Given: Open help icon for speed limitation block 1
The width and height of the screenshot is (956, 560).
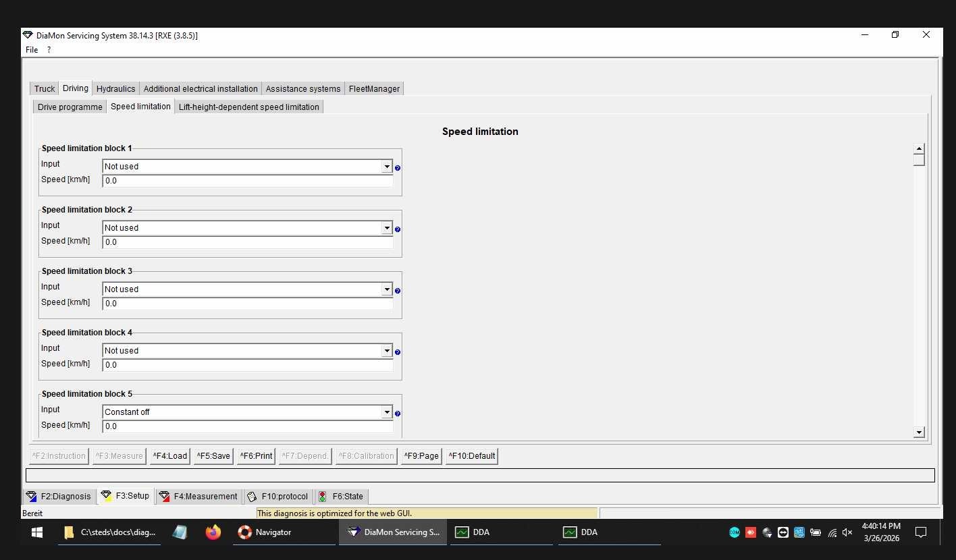Looking at the screenshot, I should click(x=398, y=168).
